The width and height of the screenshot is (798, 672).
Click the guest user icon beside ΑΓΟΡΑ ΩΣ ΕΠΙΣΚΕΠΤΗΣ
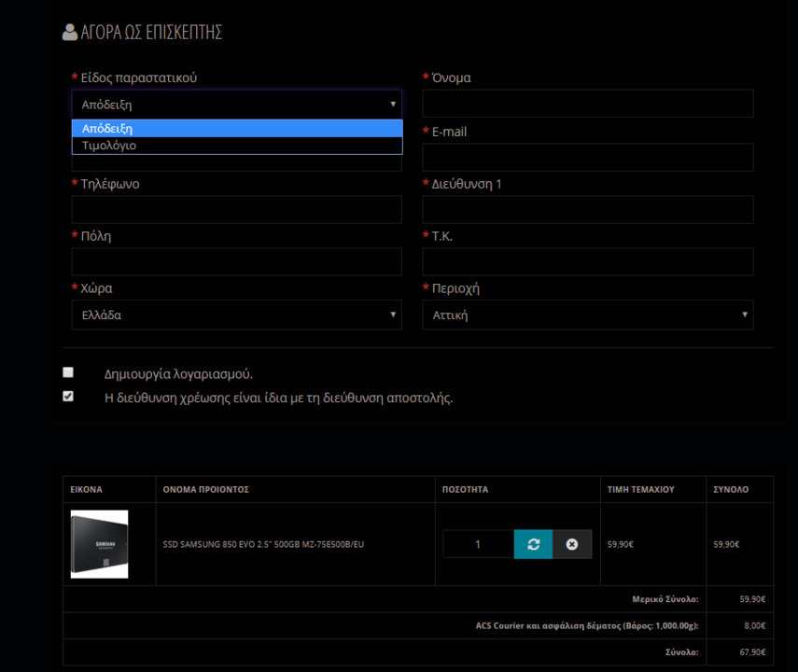point(70,33)
